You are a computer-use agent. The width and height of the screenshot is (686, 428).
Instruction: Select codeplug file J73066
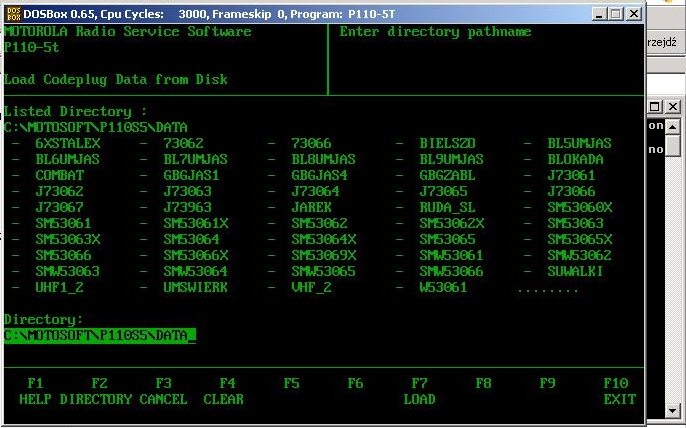tap(571, 191)
